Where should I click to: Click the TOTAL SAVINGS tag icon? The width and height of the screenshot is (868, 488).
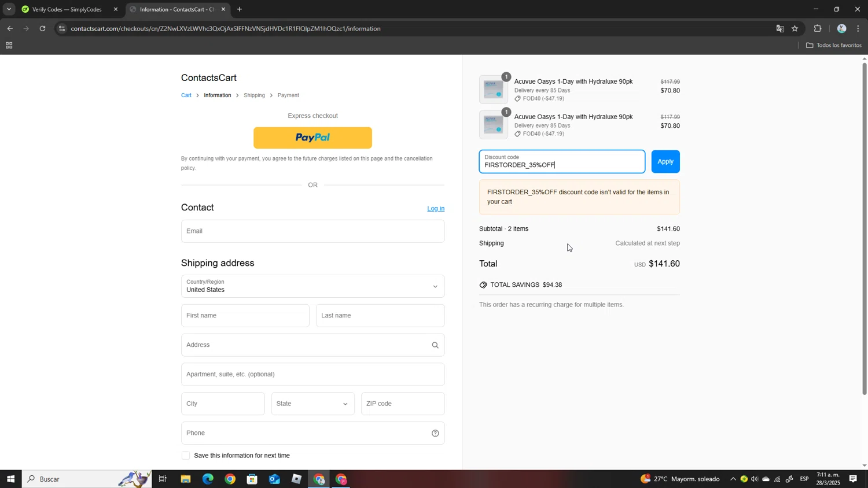[x=483, y=285]
